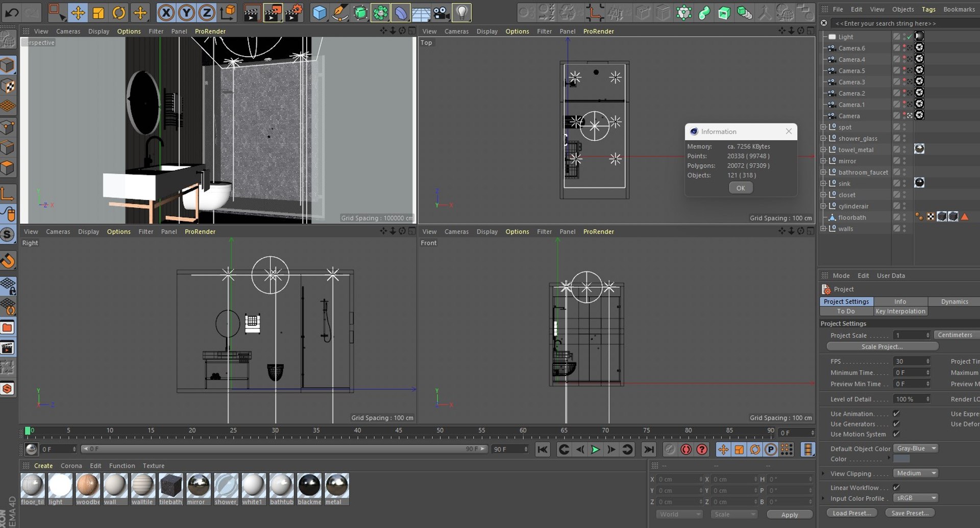The height and width of the screenshot is (528, 980).
Task: Click the light bulb icon in toolbar
Action: click(461, 13)
